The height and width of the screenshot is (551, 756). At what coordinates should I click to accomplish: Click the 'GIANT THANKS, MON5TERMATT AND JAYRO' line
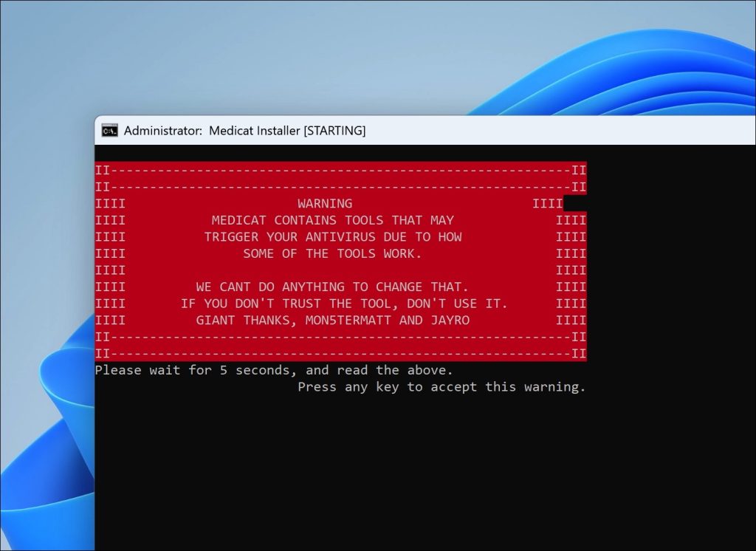coord(332,321)
